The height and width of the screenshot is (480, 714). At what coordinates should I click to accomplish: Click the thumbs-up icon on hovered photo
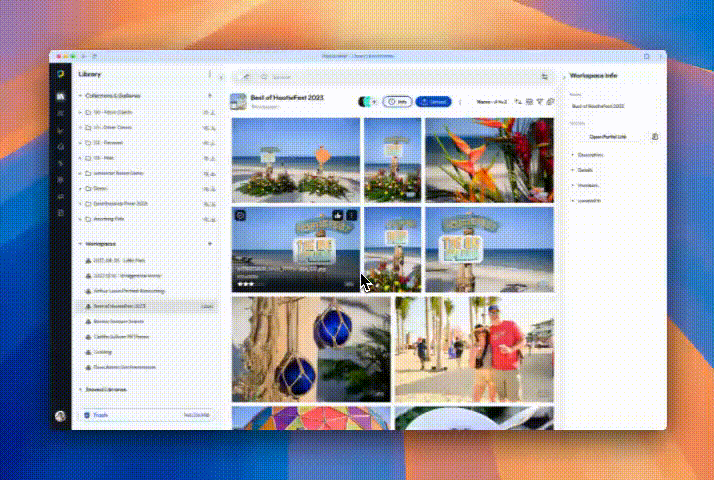(337, 215)
